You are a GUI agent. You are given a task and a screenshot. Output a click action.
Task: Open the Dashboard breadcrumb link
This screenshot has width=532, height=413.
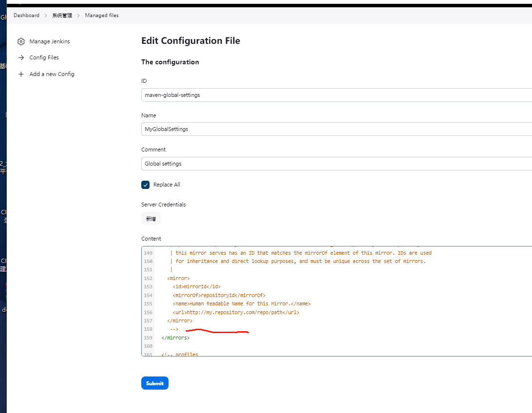pyautogui.click(x=26, y=15)
